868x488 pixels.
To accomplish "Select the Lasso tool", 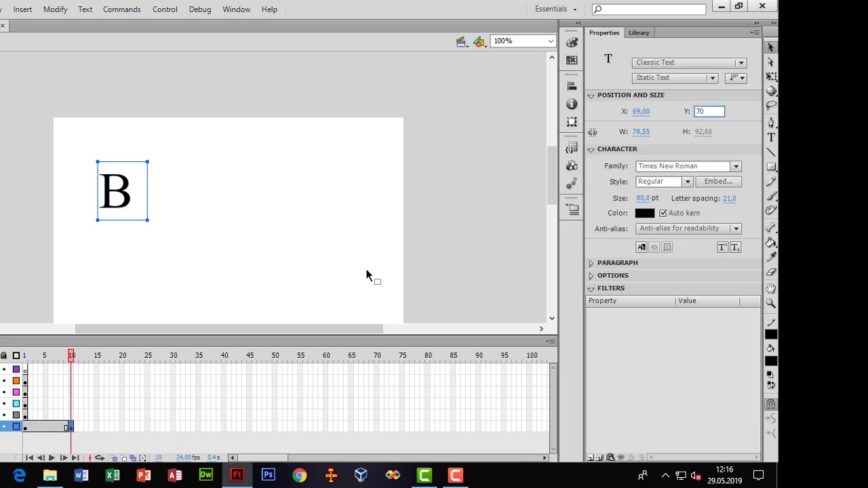I will tap(771, 106).
